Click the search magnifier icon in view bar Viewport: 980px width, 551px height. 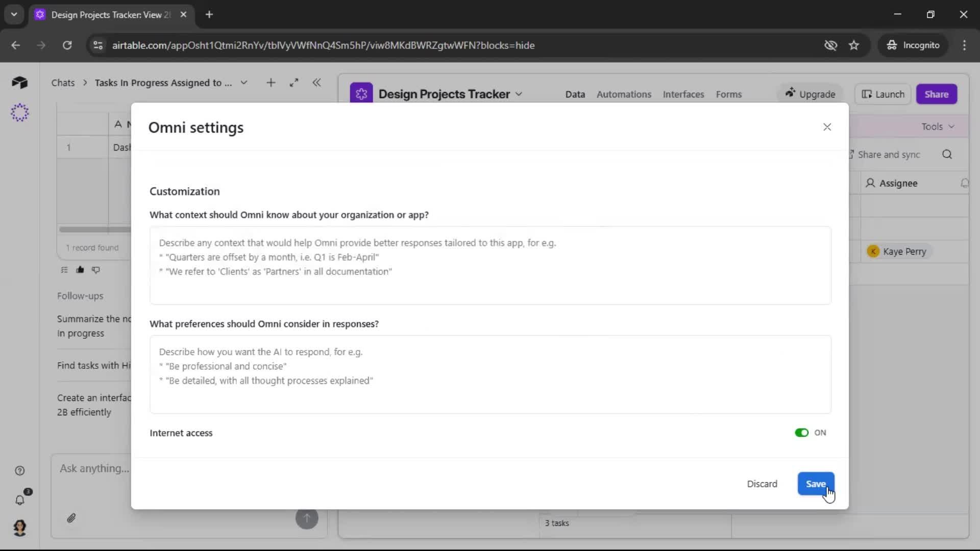coord(947,155)
